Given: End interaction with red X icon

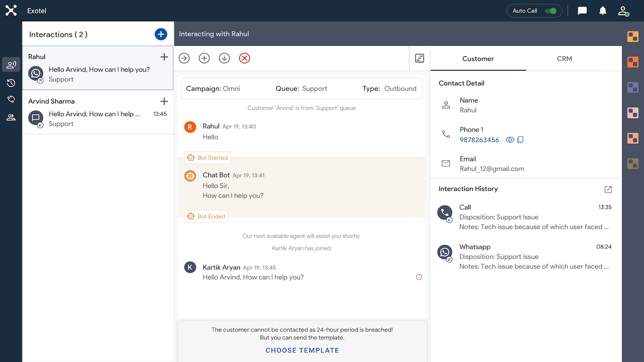Looking at the screenshot, I should click(245, 58).
